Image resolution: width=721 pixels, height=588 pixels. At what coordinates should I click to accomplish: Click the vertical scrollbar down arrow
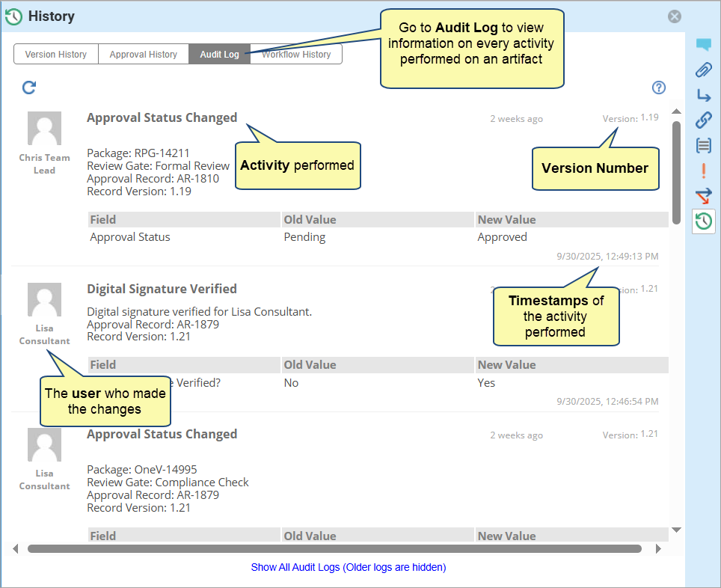point(676,530)
